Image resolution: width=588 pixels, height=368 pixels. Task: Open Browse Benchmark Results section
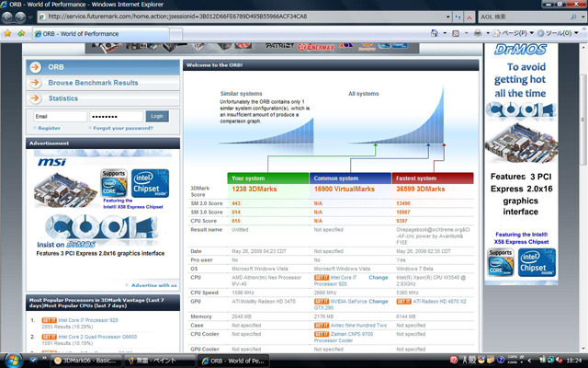click(x=103, y=83)
